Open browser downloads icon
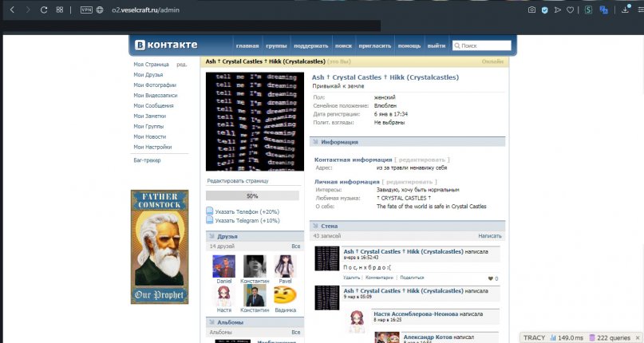The width and height of the screenshot is (644, 343). pyautogui.click(x=626, y=9)
